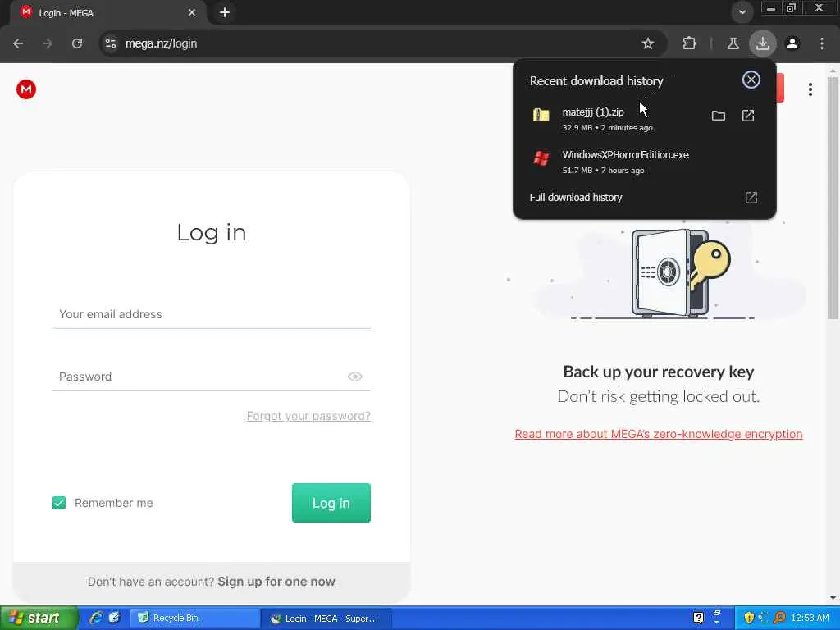Viewport: 840px width, 630px height.
Task: Uncheck the Remember me checkbox
Action: point(59,503)
